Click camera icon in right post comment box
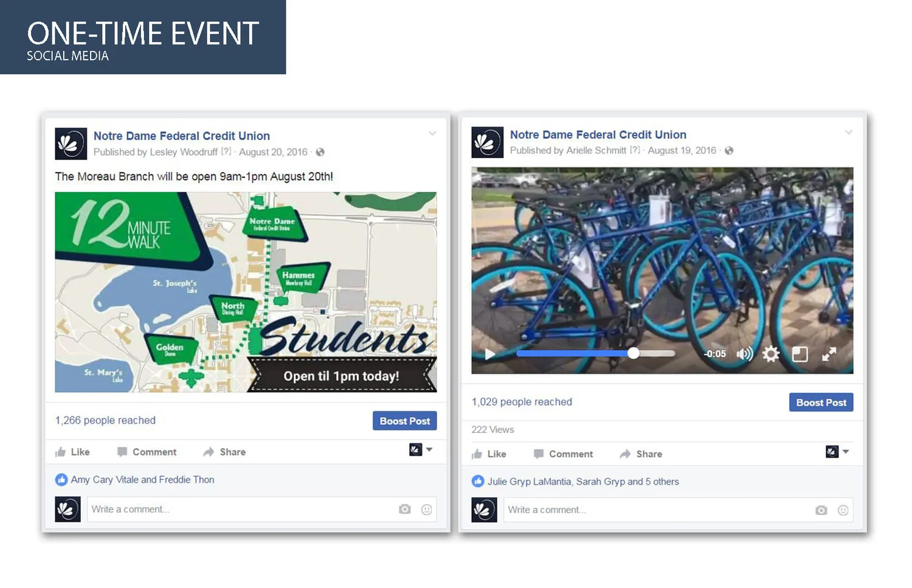 click(x=821, y=510)
